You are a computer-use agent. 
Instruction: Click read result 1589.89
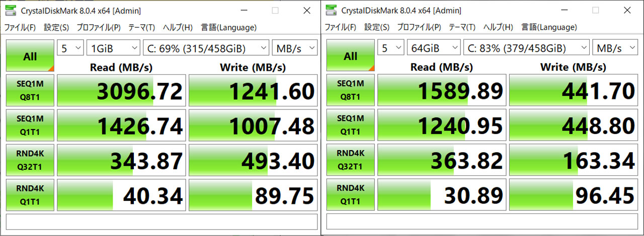pos(442,90)
